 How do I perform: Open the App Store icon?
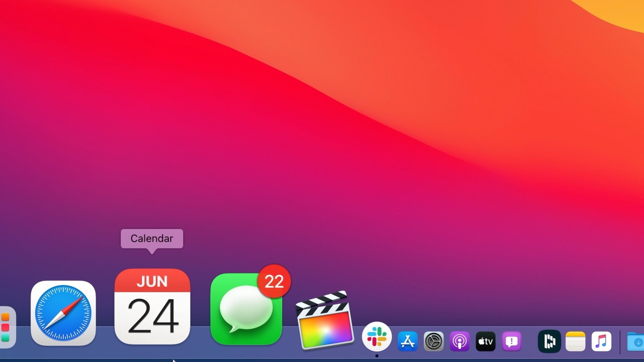[408, 342]
